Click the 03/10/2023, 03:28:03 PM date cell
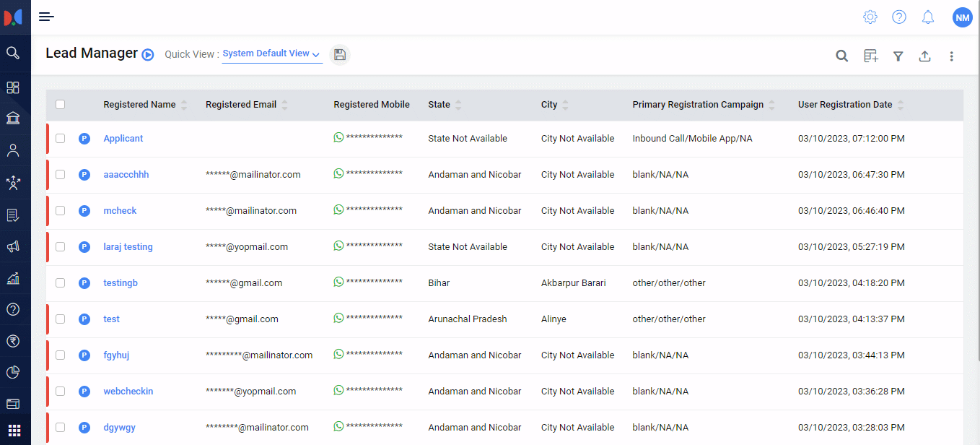 tap(852, 428)
